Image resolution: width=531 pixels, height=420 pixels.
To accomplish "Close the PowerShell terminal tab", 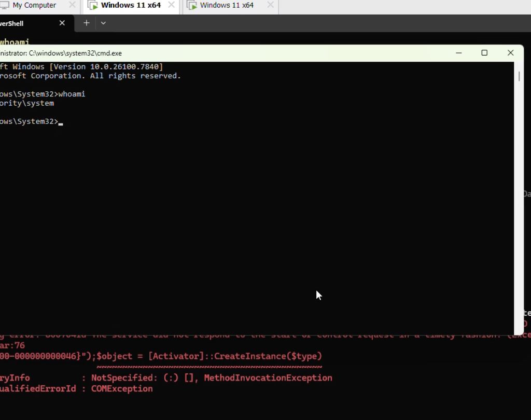I will 62,23.
